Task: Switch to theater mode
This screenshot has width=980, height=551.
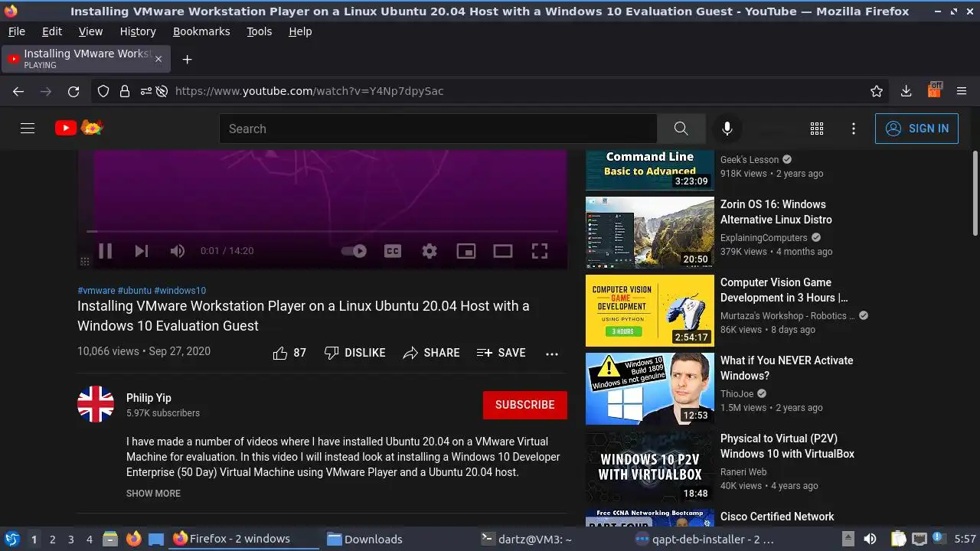Action: pyautogui.click(x=503, y=251)
